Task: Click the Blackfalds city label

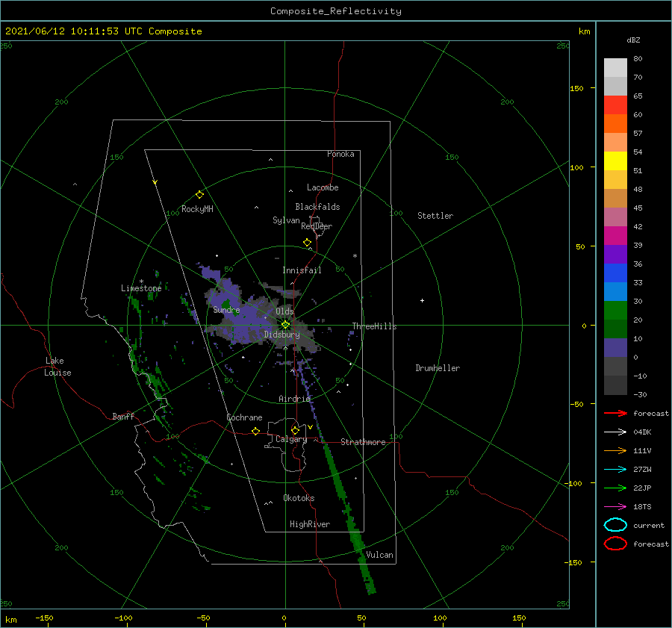Action: (317, 207)
